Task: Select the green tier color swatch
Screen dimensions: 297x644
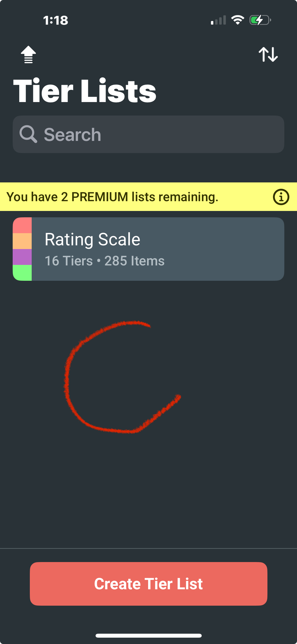Action: click(22, 273)
